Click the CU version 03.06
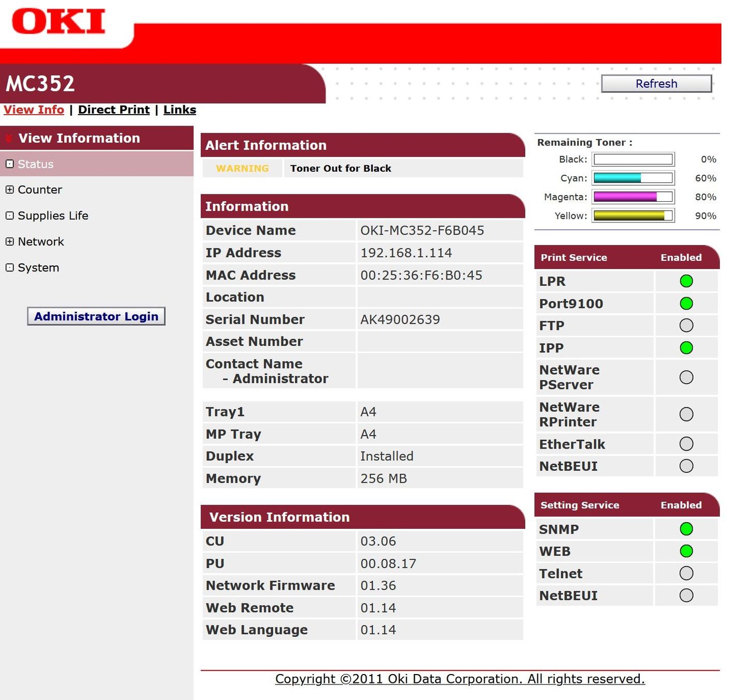 [x=378, y=541]
